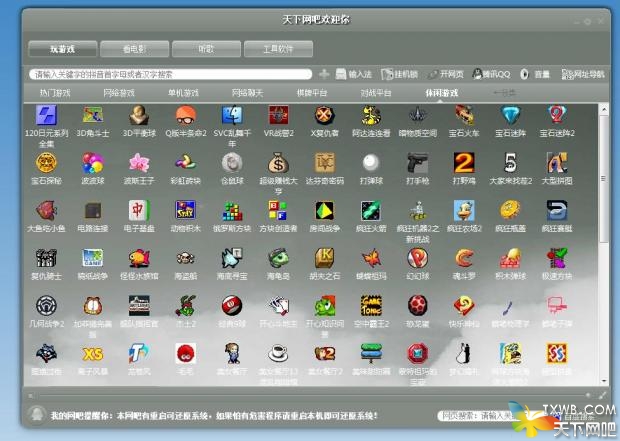Click the 挂机锁 lock button

(399, 74)
